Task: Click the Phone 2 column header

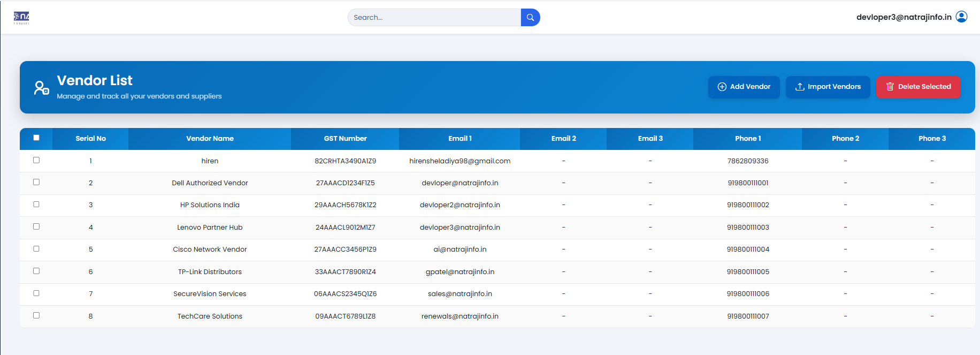Action: pos(845,139)
